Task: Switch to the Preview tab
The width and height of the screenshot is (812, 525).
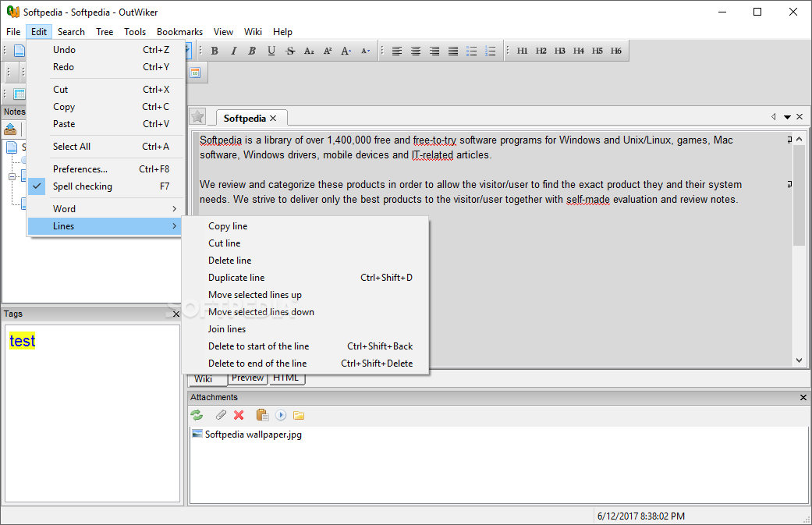Action: click(247, 378)
